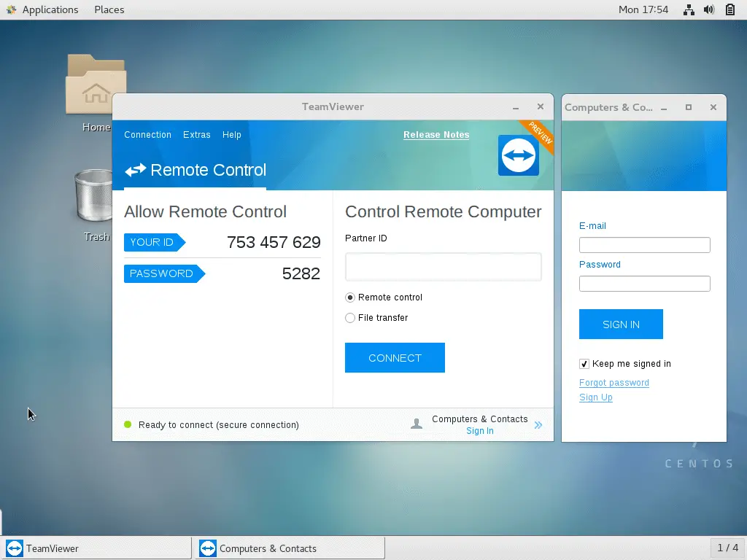Screen dimensions: 747x560
Task: Minimize the Computers & Contacts window
Action: pyautogui.click(x=664, y=108)
